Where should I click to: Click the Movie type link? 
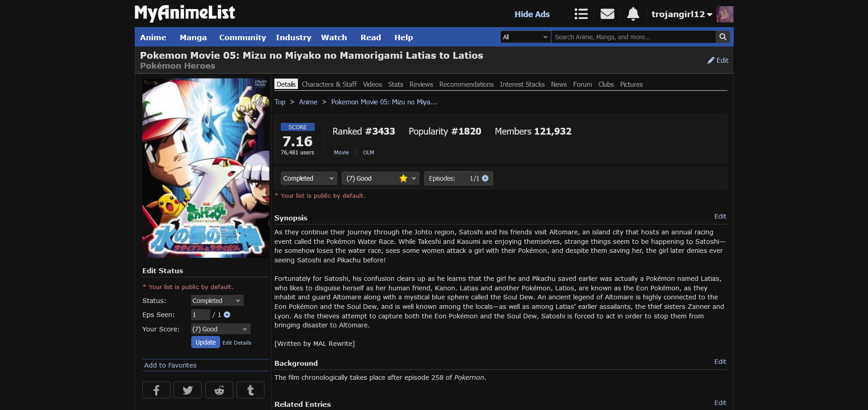pyautogui.click(x=341, y=153)
